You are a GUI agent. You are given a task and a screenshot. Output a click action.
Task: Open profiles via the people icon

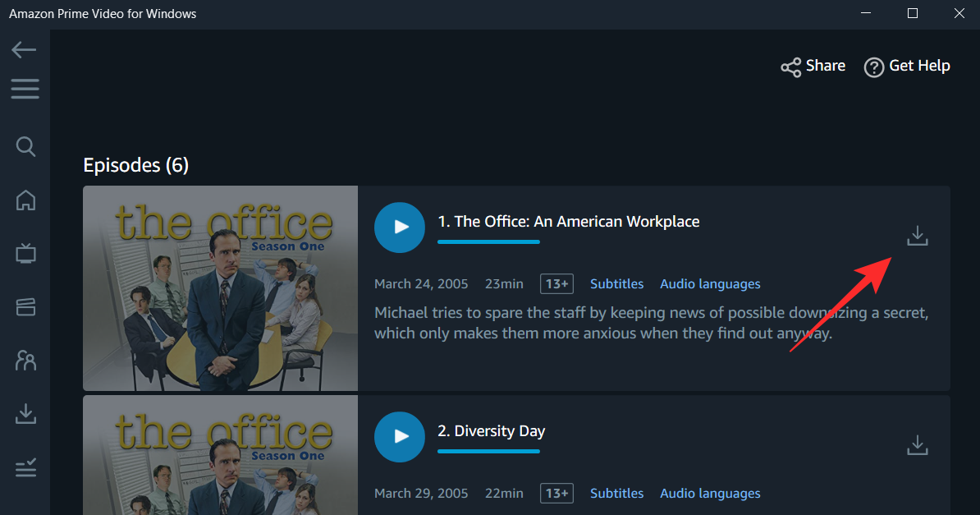25,361
